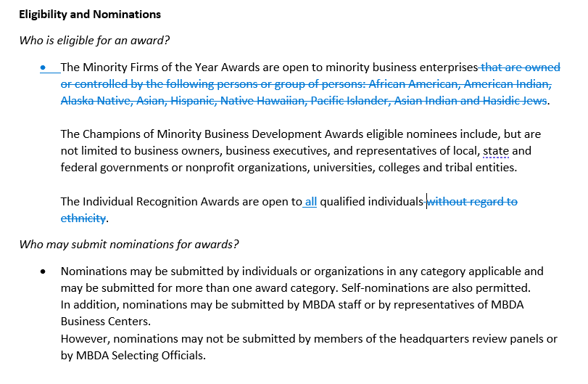
Task: Click the deleted text "that are owned"
Action: [x=521, y=68]
